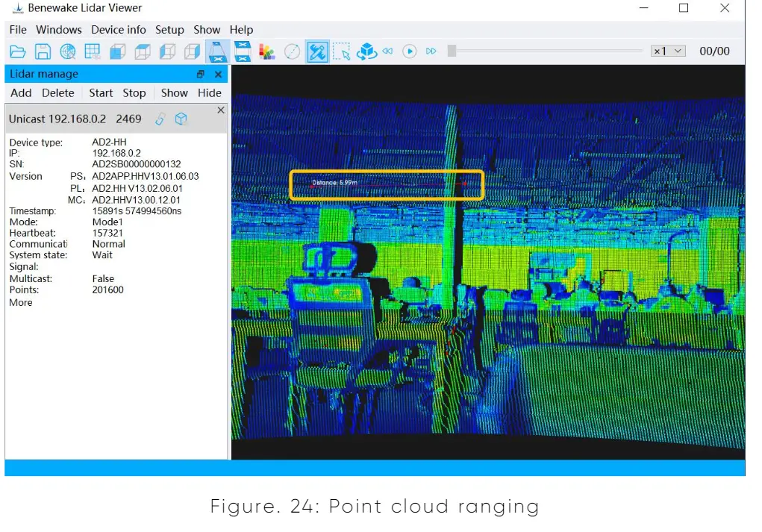
Task: Open the File menu
Action: point(18,30)
